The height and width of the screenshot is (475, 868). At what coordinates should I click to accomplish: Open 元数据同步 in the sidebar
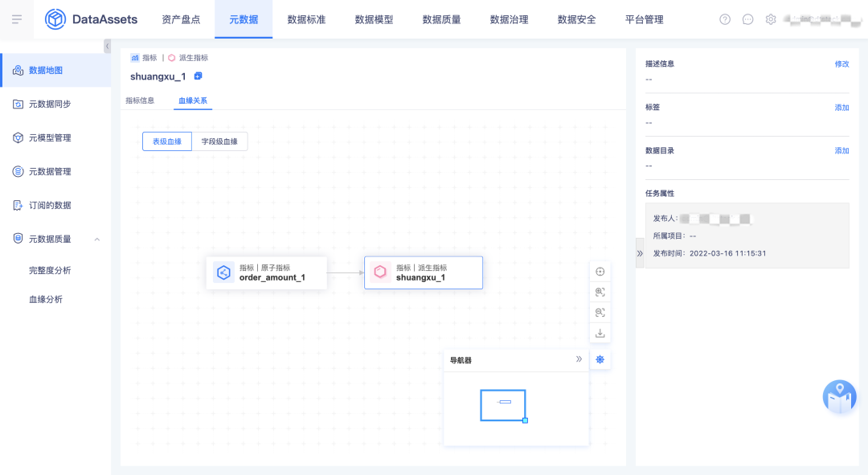(55, 104)
